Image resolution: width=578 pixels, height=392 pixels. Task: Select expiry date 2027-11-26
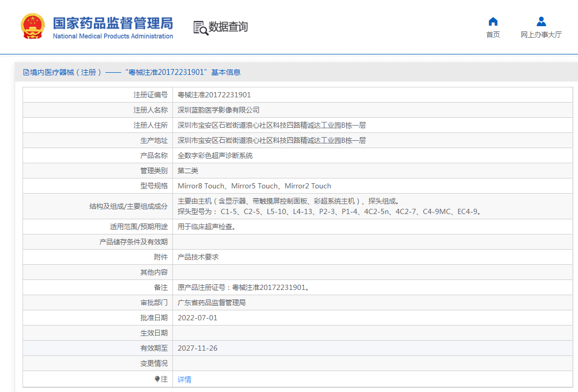[x=198, y=348]
